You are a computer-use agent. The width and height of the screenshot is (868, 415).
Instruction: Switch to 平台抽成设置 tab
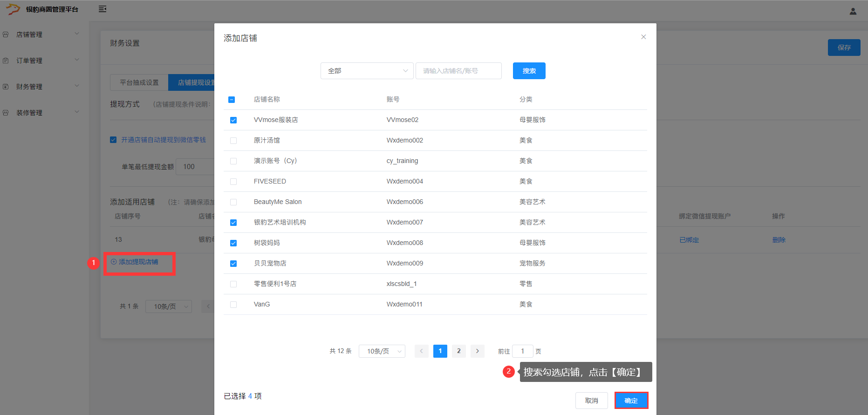coord(139,82)
